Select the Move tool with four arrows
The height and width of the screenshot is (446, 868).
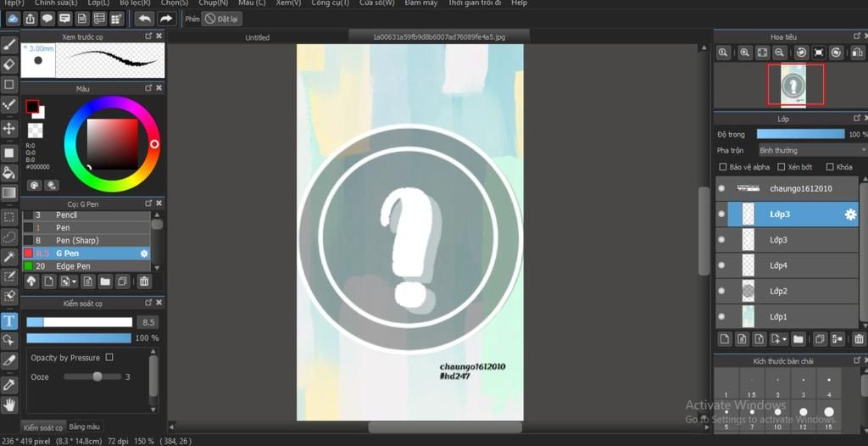[x=9, y=129]
